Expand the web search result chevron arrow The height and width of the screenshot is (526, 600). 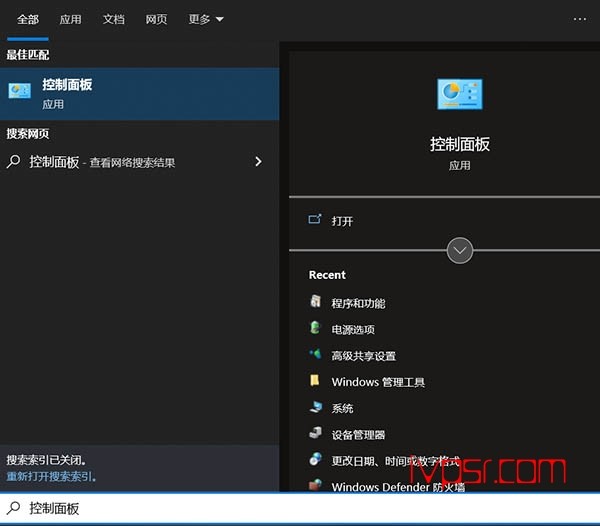259,161
